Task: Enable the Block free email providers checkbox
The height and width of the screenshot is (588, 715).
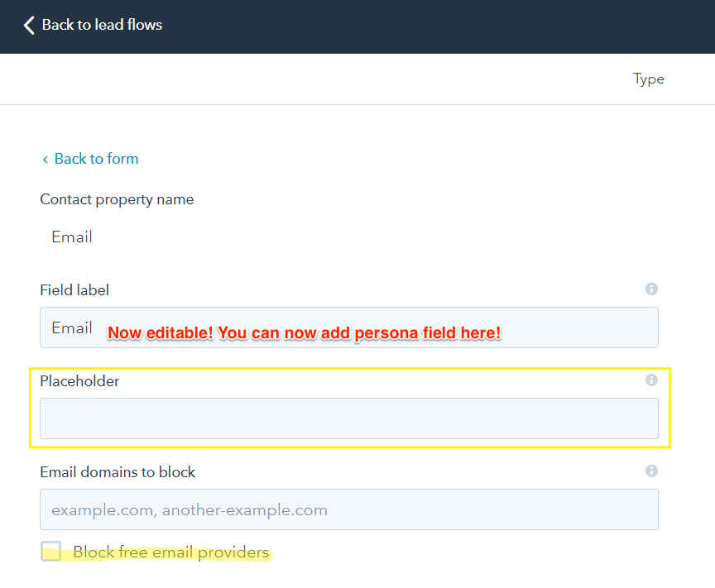Action: 51,552
